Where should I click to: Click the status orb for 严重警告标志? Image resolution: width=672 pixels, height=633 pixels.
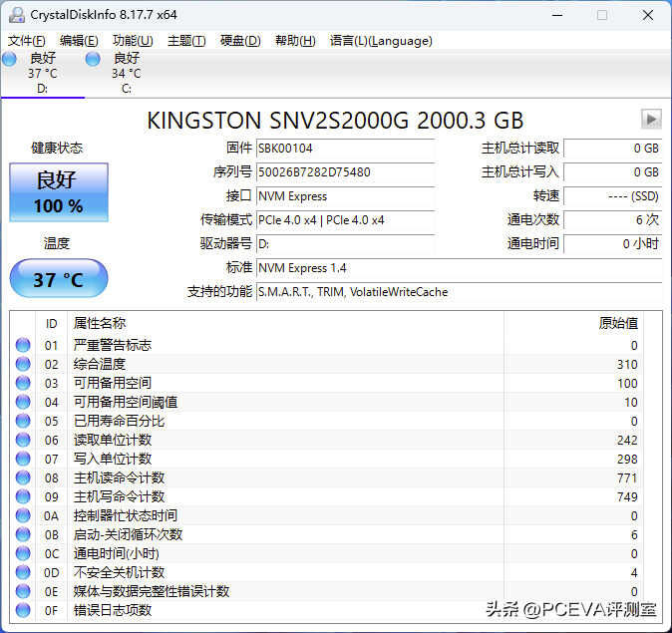23,345
